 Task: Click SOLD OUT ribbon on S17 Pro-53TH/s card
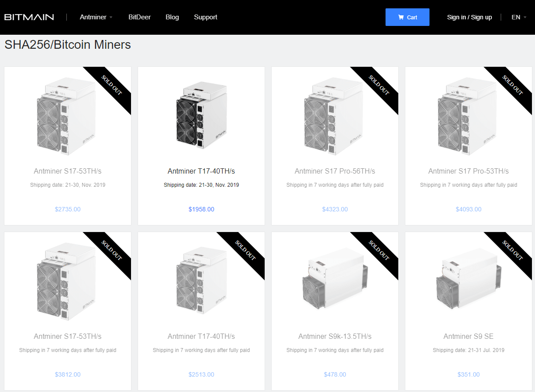pyautogui.click(x=512, y=85)
